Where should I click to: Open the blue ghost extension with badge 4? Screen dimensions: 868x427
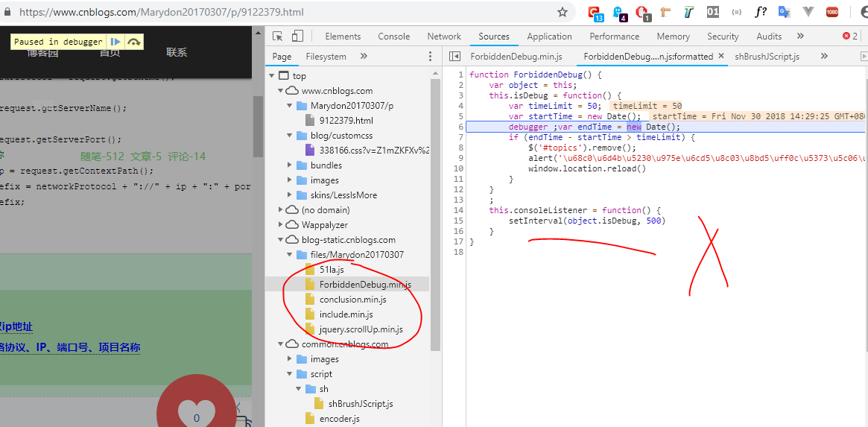point(619,13)
